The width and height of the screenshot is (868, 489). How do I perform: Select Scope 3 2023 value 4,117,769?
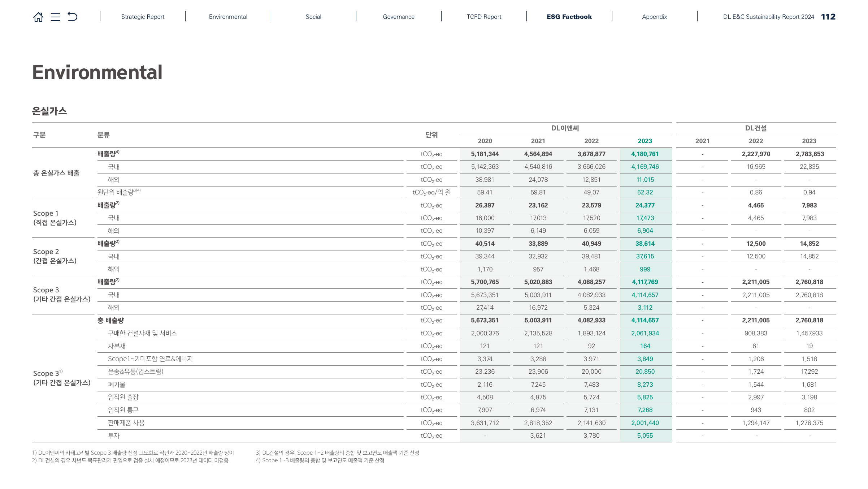click(x=645, y=282)
